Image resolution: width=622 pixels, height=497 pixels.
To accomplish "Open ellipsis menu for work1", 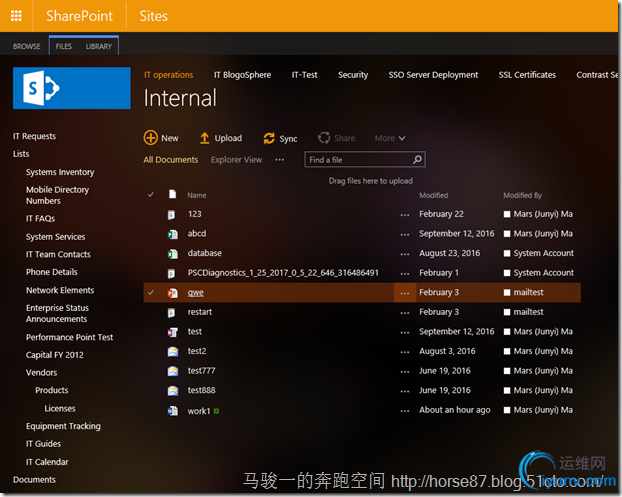I will coord(405,411).
